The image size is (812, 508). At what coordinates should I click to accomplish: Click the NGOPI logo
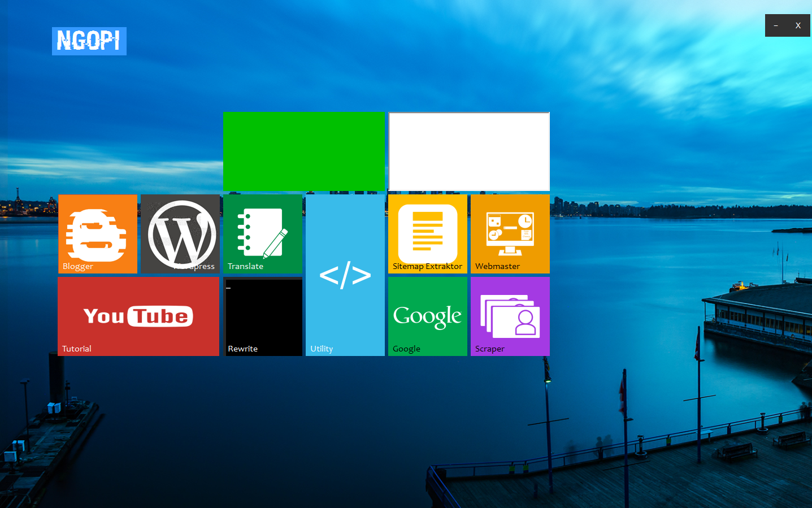coord(89,41)
